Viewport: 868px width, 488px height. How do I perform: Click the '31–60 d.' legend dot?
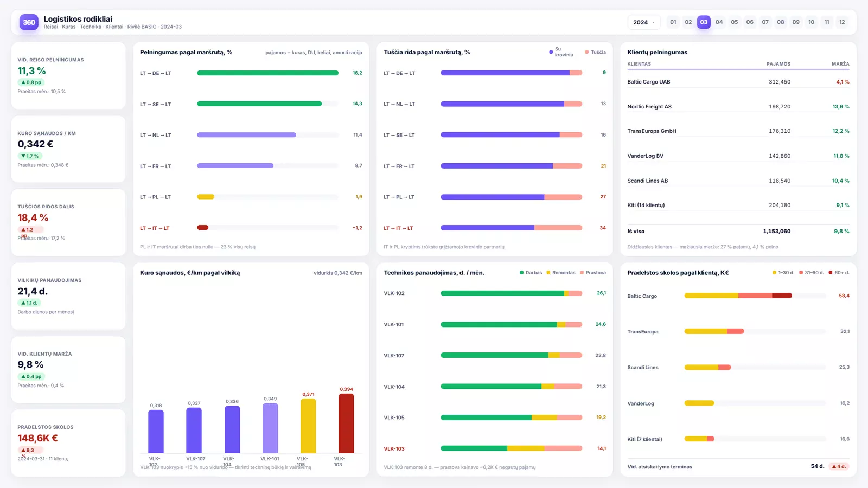(801, 273)
